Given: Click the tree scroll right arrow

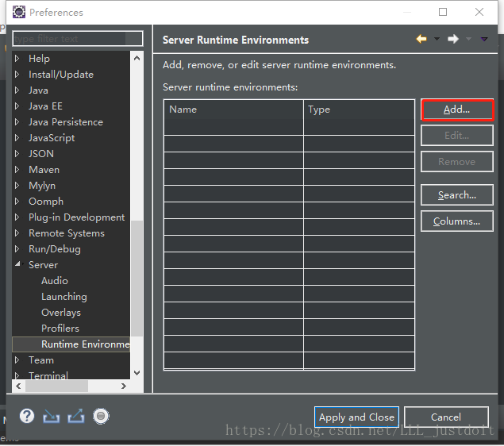Looking at the screenshot, I should coord(124,386).
